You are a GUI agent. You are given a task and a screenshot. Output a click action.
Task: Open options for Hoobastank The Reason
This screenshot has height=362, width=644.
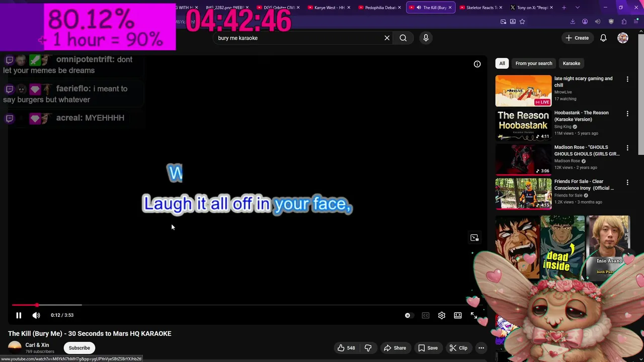pos(627,114)
